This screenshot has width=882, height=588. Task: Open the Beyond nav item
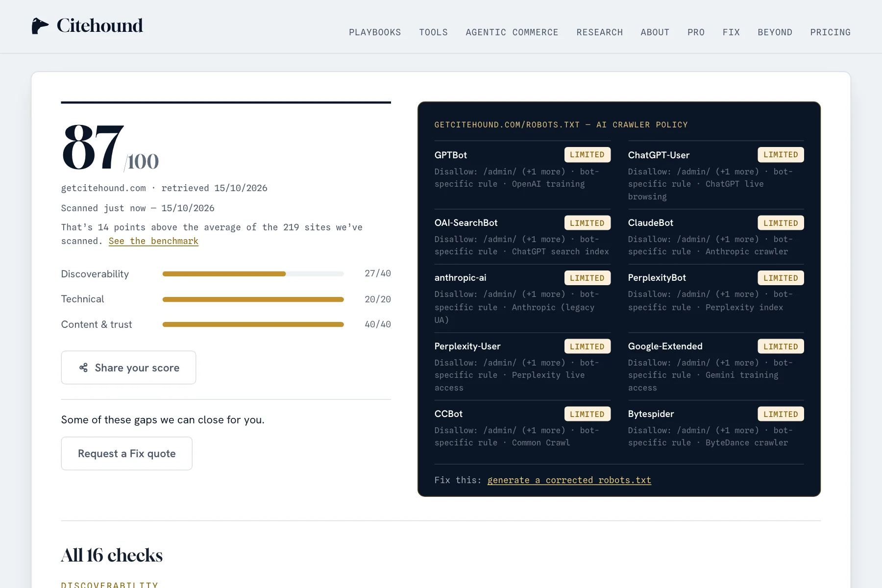(x=775, y=32)
